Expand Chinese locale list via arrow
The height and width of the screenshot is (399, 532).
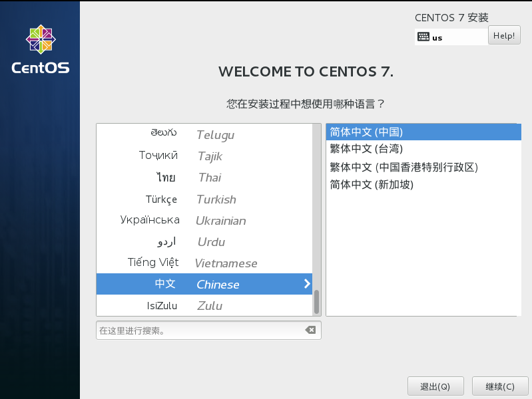click(307, 284)
